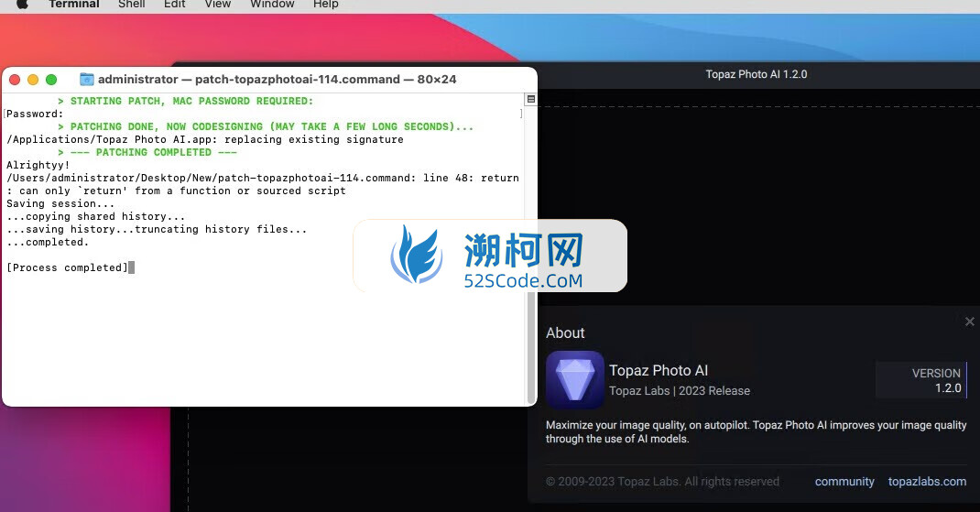This screenshot has width=980, height=512.
Task: Open the Edit menu
Action: [174, 4]
